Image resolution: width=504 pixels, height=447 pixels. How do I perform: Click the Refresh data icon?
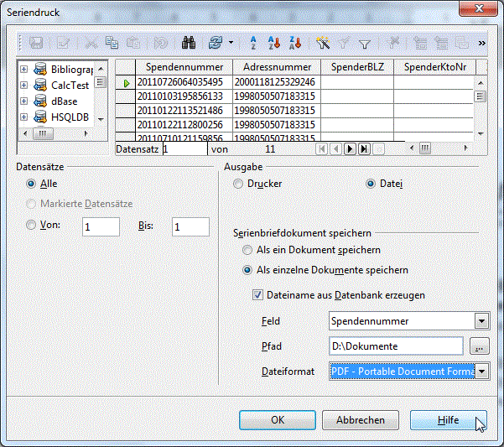(215, 43)
